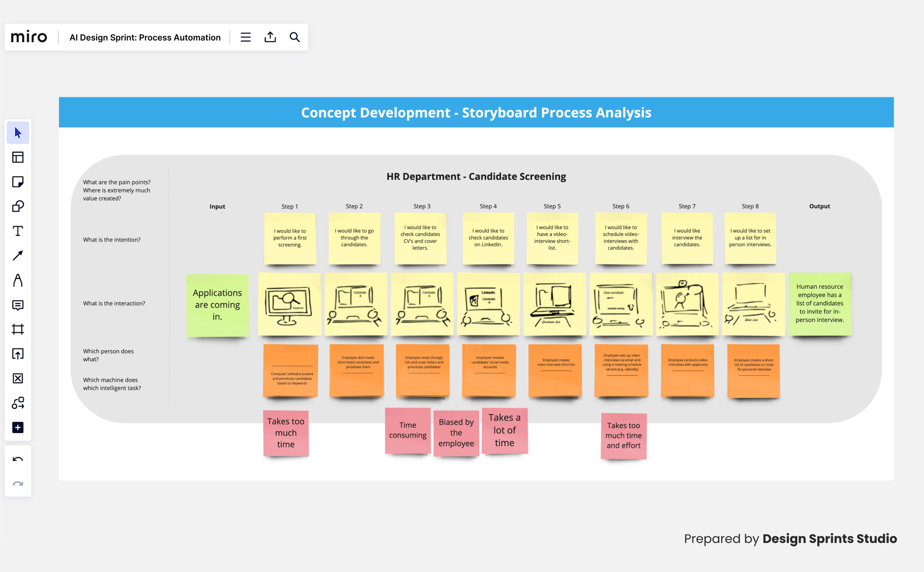Select the pink 'Takes too much time' sticky
924x572 pixels.
click(286, 433)
